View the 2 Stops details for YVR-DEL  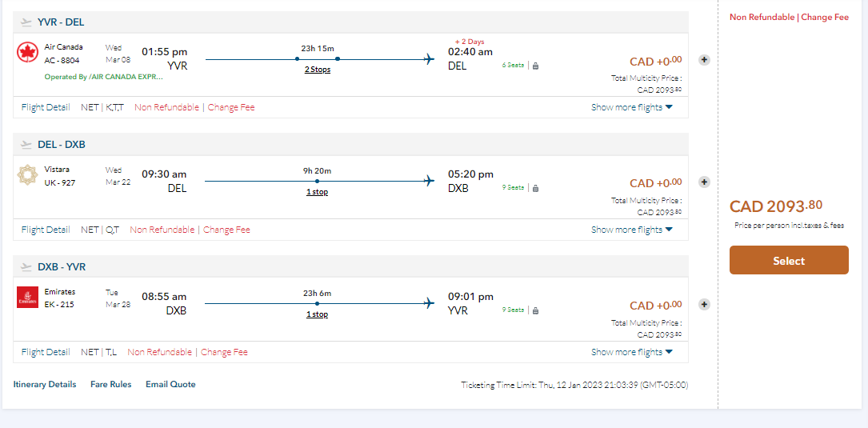(x=318, y=70)
